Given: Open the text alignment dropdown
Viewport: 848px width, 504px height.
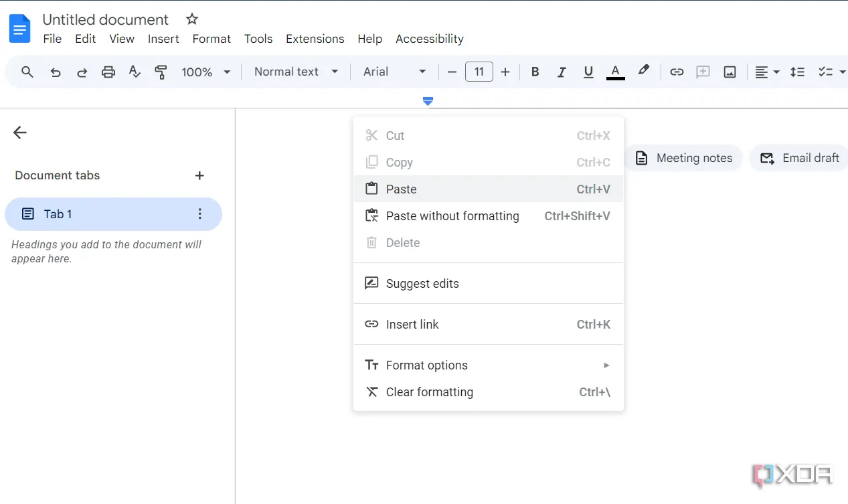Looking at the screenshot, I should coord(766,72).
